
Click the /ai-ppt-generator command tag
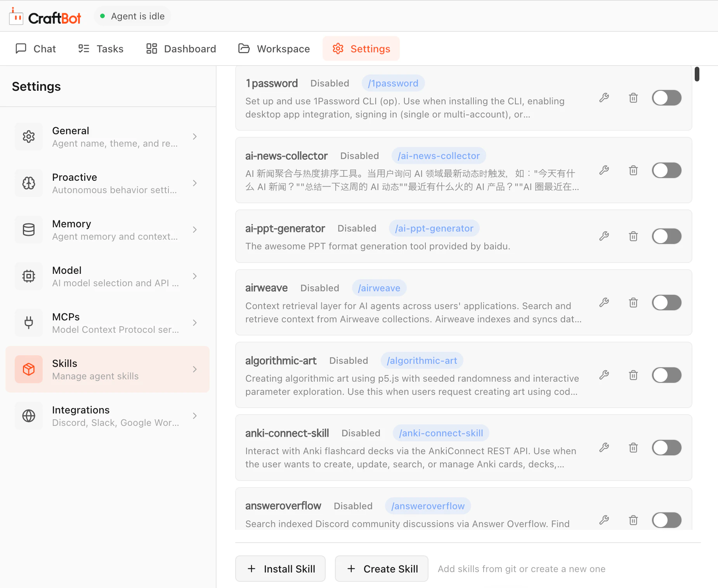pos(434,228)
